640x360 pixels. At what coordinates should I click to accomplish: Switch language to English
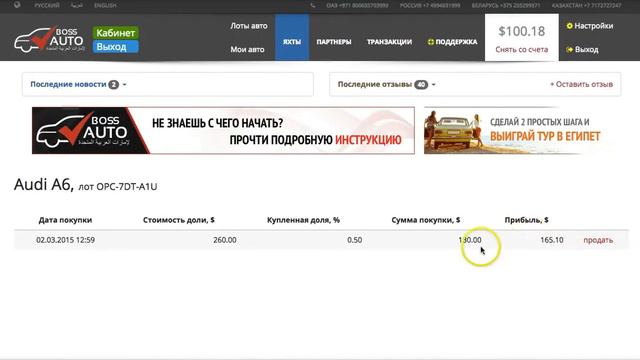pos(105,5)
